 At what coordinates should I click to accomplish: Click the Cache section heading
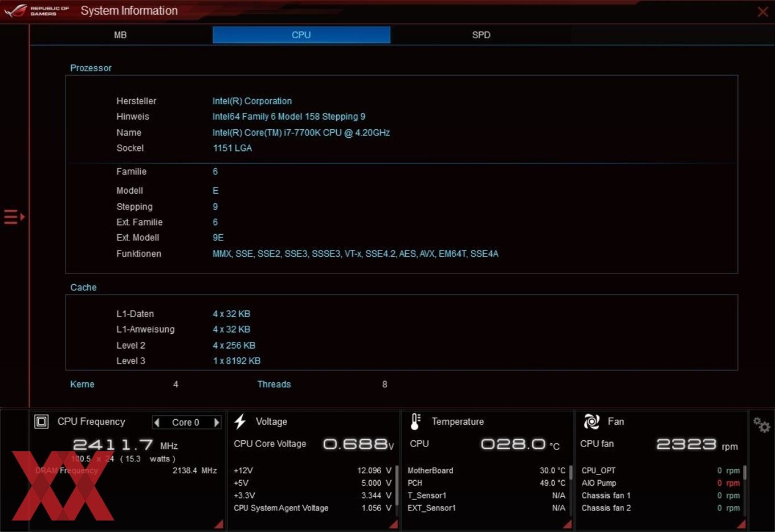click(83, 288)
